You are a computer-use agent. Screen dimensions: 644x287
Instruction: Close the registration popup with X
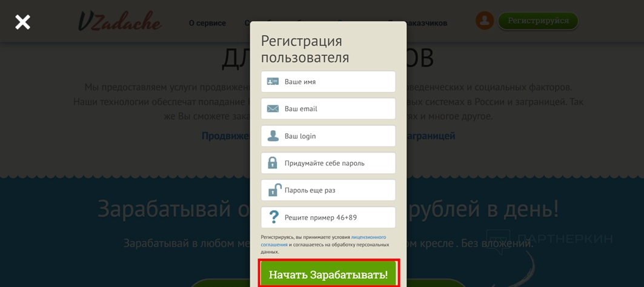click(22, 22)
